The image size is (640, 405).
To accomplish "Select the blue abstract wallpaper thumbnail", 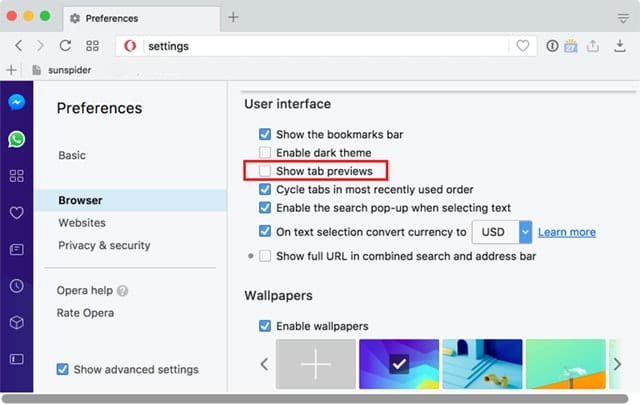I will [398, 365].
